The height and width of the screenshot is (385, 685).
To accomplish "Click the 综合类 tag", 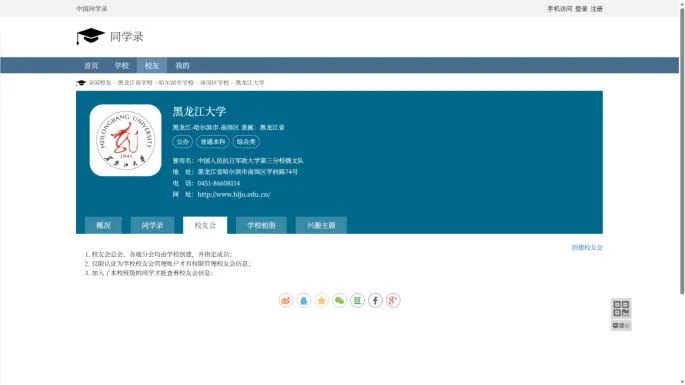I will pos(246,142).
